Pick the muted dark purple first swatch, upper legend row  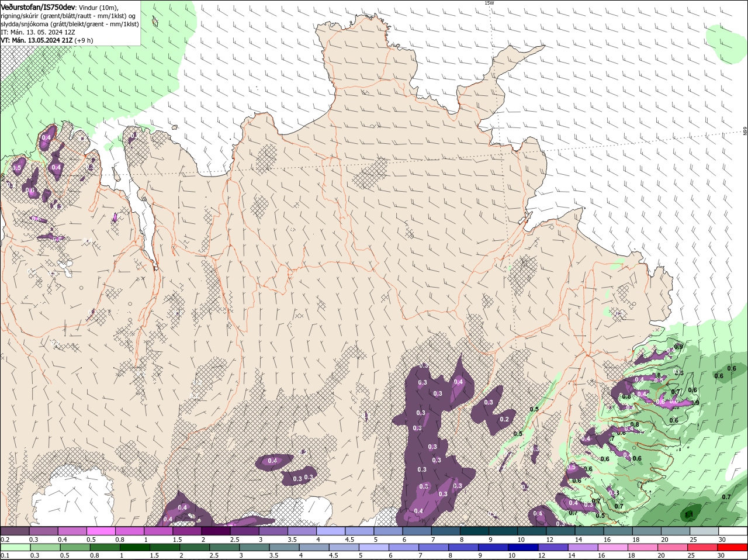pos(15,531)
